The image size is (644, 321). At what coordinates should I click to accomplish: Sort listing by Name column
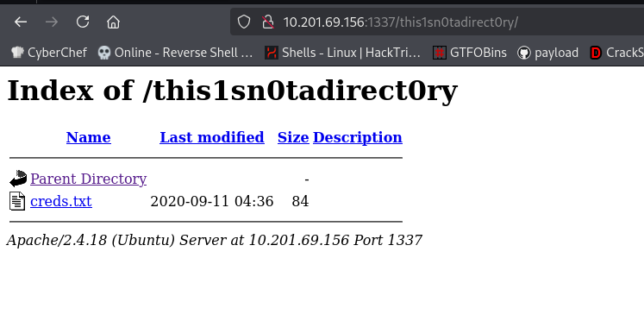pos(88,137)
